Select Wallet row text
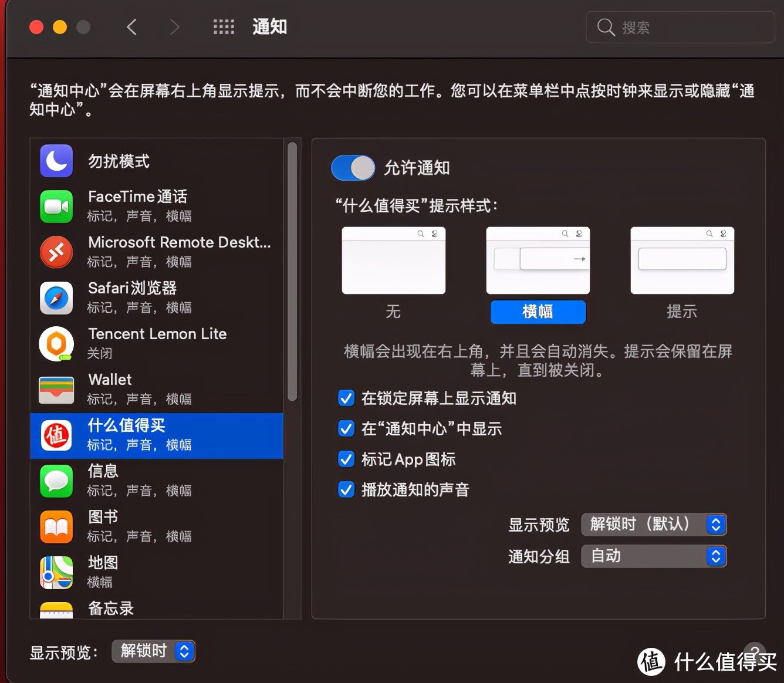This screenshot has height=683, width=784. pyautogui.click(x=110, y=380)
